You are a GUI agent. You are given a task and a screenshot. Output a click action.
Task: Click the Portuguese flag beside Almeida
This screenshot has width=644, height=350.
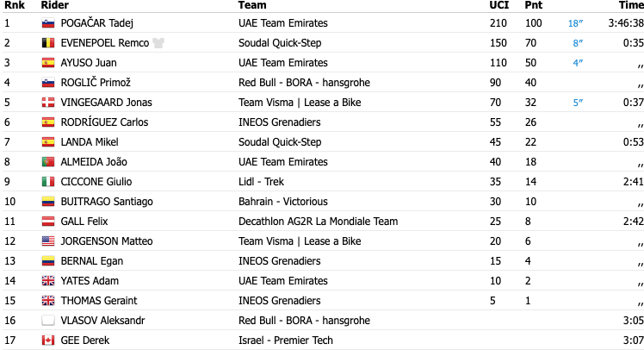click(48, 161)
